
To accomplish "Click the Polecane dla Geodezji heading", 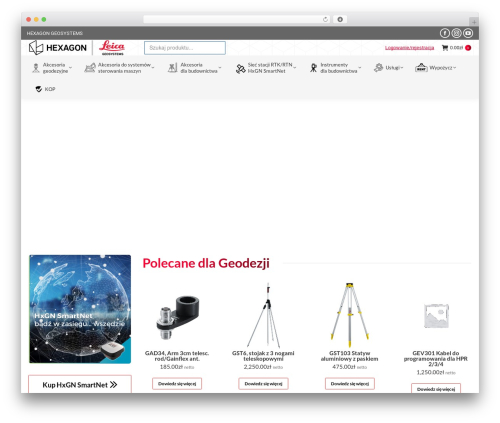I will click(206, 263).
